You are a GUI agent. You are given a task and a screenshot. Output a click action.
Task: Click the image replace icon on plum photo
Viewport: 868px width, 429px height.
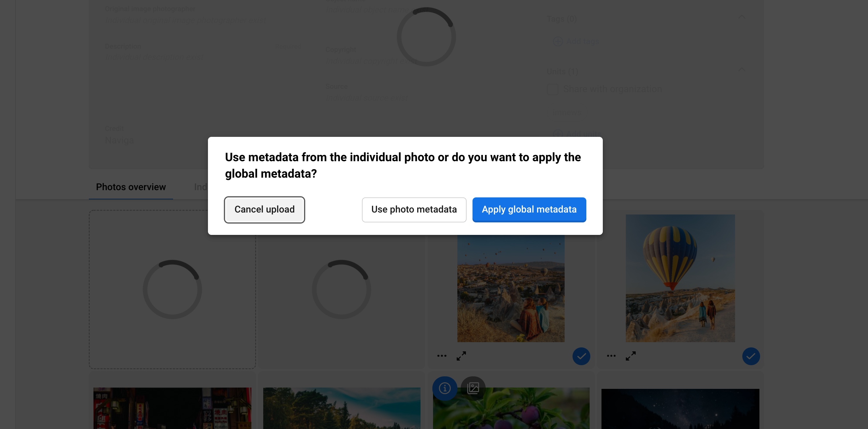coord(473,388)
